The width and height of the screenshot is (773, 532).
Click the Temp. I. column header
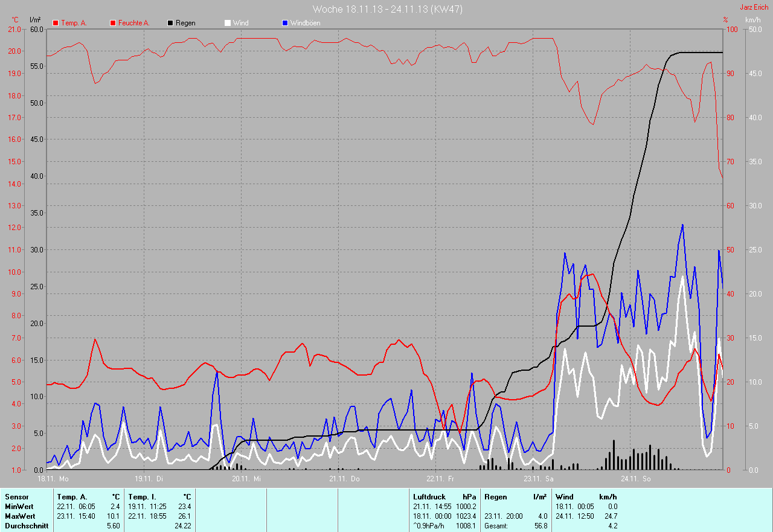pos(141,497)
